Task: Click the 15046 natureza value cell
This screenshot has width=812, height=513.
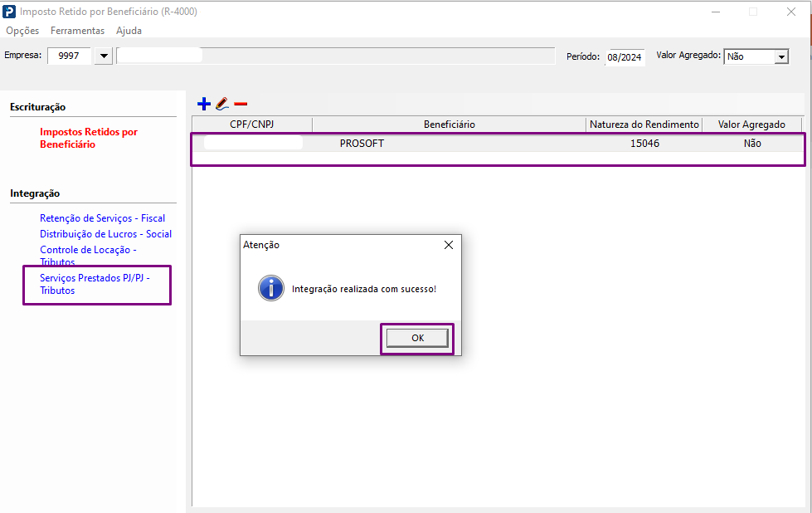Action: pyautogui.click(x=644, y=144)
